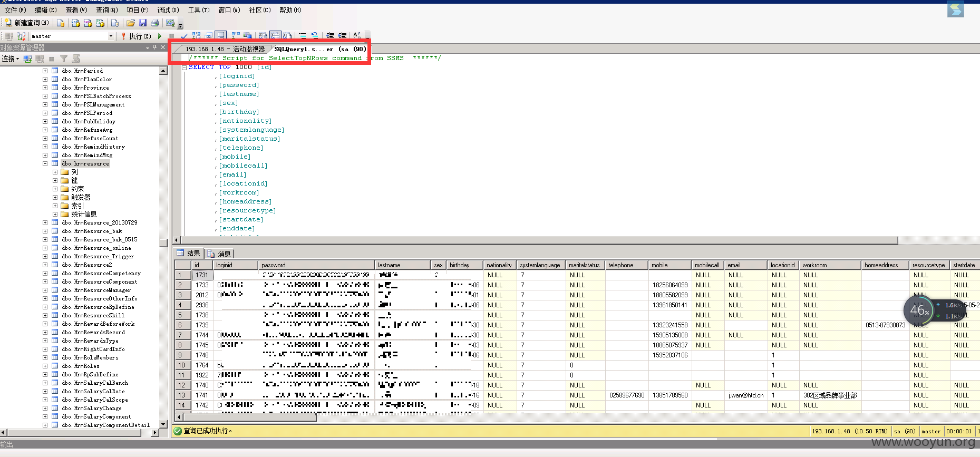The width and height of the screenshot is (980, 457).
Task: Click the password column header
Action: point(316,265)
